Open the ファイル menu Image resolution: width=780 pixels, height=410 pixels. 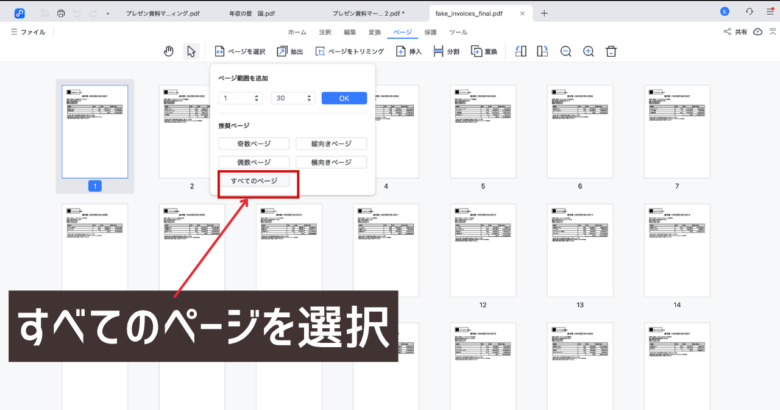tap(28, 32)
